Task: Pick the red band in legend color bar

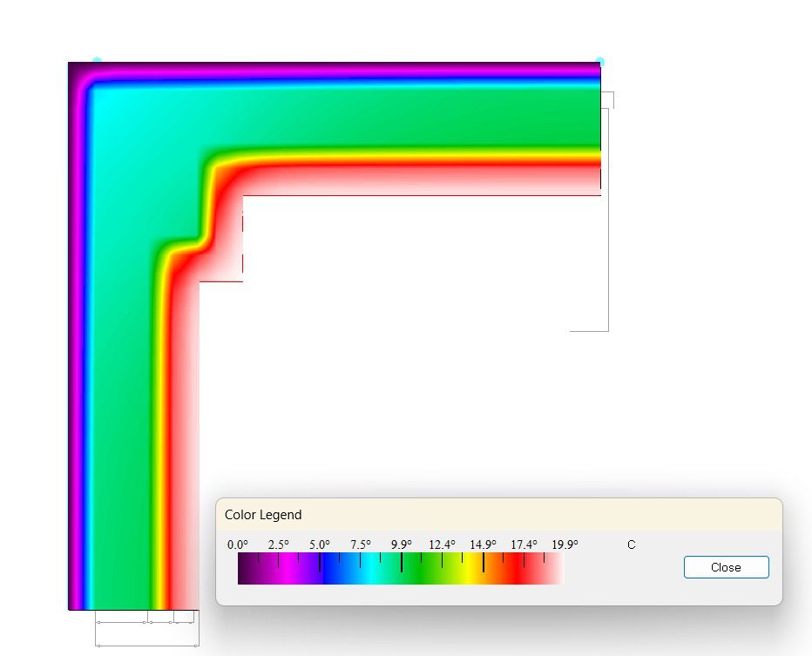Action: coord(521,571)
